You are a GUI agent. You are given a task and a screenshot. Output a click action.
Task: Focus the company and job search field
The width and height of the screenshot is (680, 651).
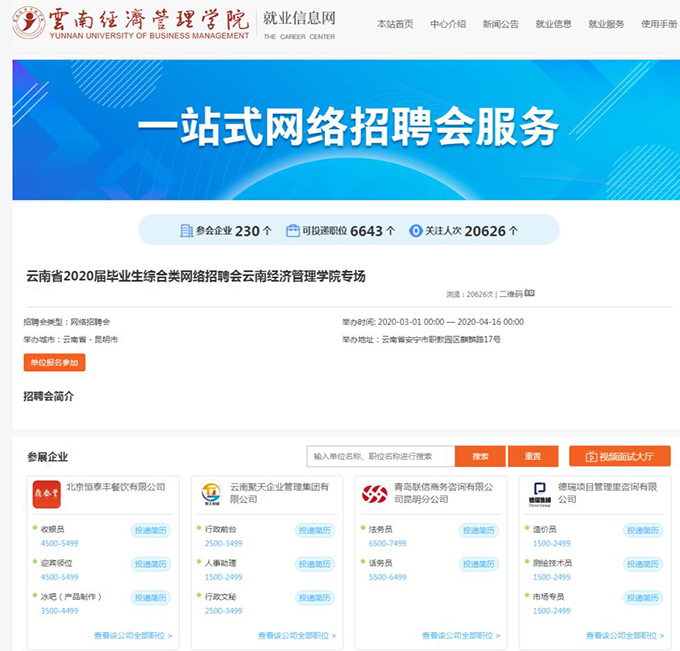pos(381,456)
